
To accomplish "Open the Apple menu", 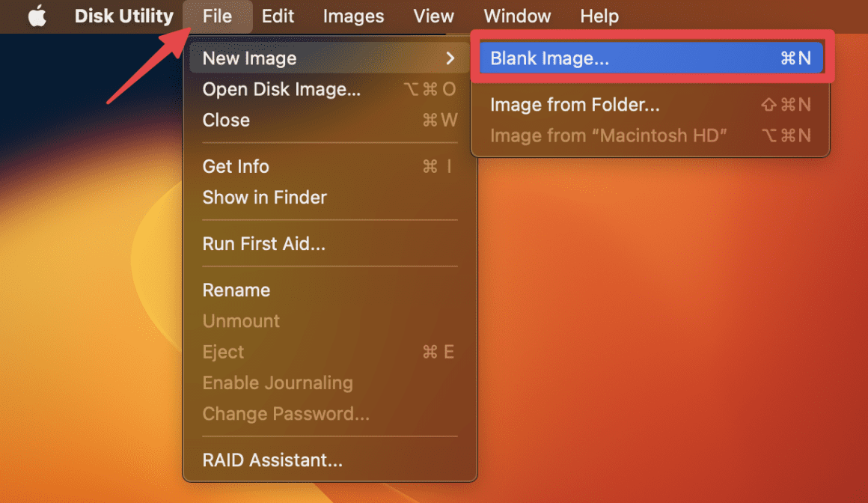I will pos(37,16).
